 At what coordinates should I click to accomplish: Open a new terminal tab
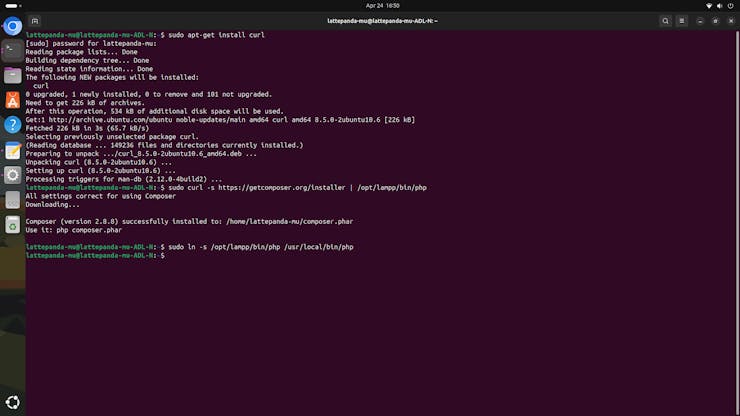[x=34, y=21]
